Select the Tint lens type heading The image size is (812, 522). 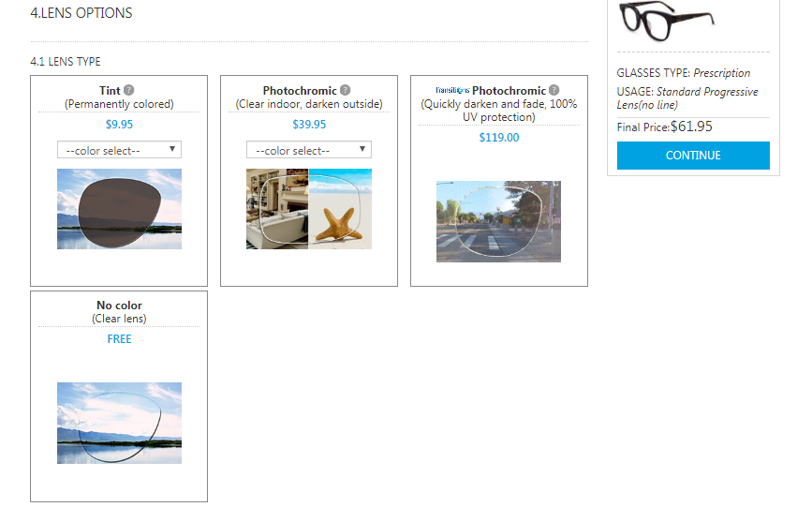pyautogui.click(x=110, y=91)
